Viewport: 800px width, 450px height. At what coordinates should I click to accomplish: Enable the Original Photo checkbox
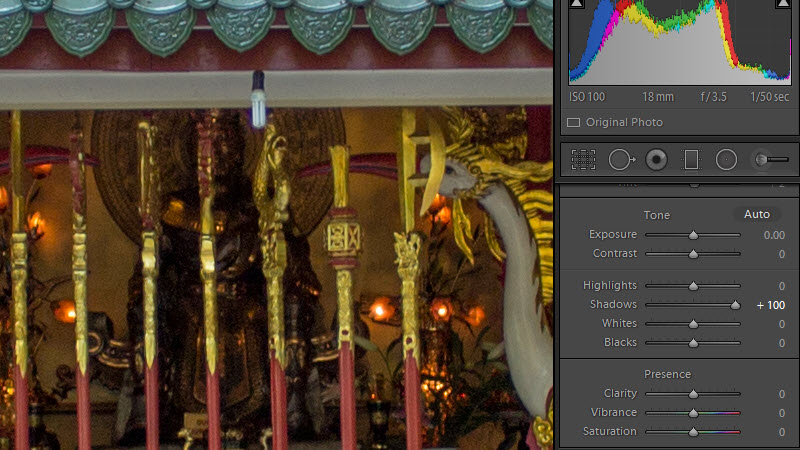[573, 123]
